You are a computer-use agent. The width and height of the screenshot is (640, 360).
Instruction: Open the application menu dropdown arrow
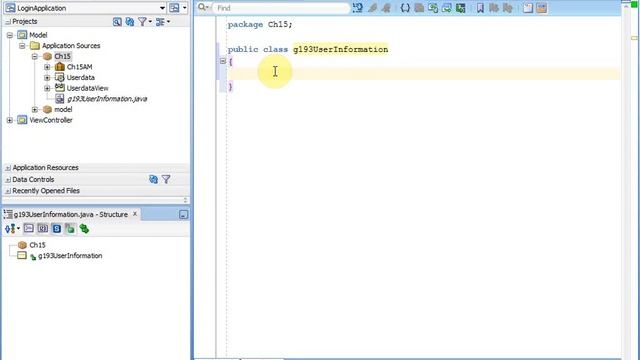(x=184, y=8)
